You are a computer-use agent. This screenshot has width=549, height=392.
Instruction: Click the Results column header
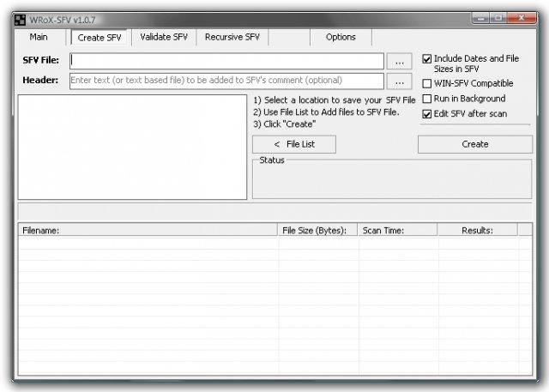[x=477, y=230]
